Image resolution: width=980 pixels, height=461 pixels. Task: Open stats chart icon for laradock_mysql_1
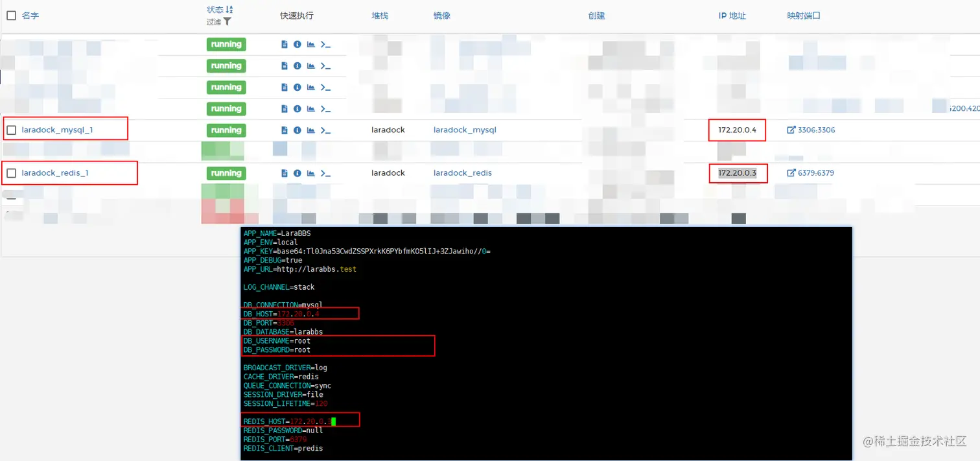pos(311,130)
